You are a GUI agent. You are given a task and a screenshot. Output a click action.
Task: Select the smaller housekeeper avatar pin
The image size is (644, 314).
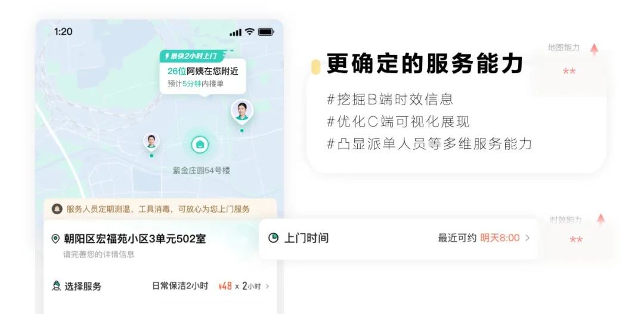tap(151, 141)
